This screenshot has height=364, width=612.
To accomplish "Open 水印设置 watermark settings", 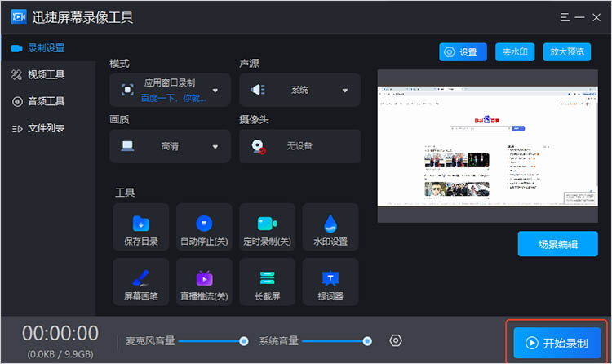I will [330, 227].
